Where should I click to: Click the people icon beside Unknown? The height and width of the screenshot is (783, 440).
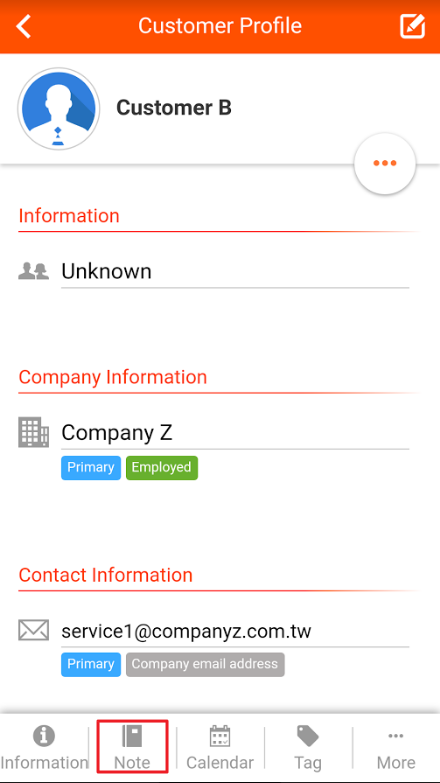(33, 271)
